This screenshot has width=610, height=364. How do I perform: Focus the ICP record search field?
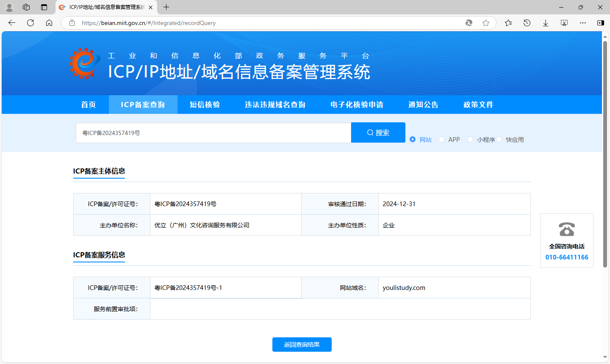(213, 133)
